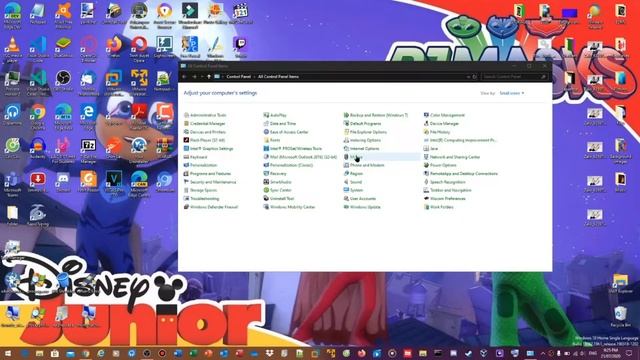Click the Flash Player icon in Control Panel
Viewport: 640px width, 360px height.
tap(186, 140)
